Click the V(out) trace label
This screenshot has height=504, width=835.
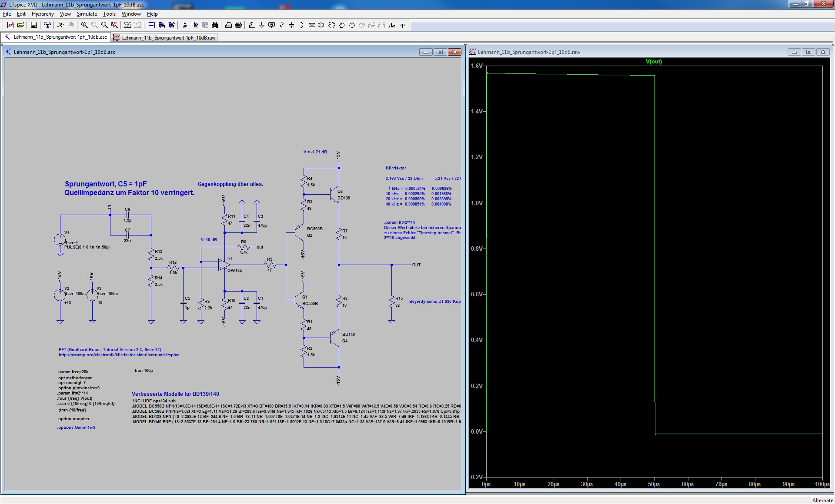[654, 62]
